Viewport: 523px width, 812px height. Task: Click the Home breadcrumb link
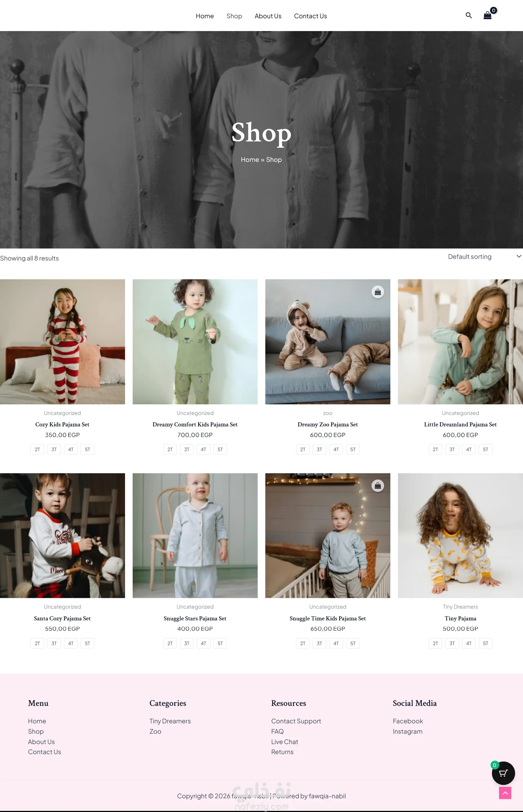[x=250, y=159]
